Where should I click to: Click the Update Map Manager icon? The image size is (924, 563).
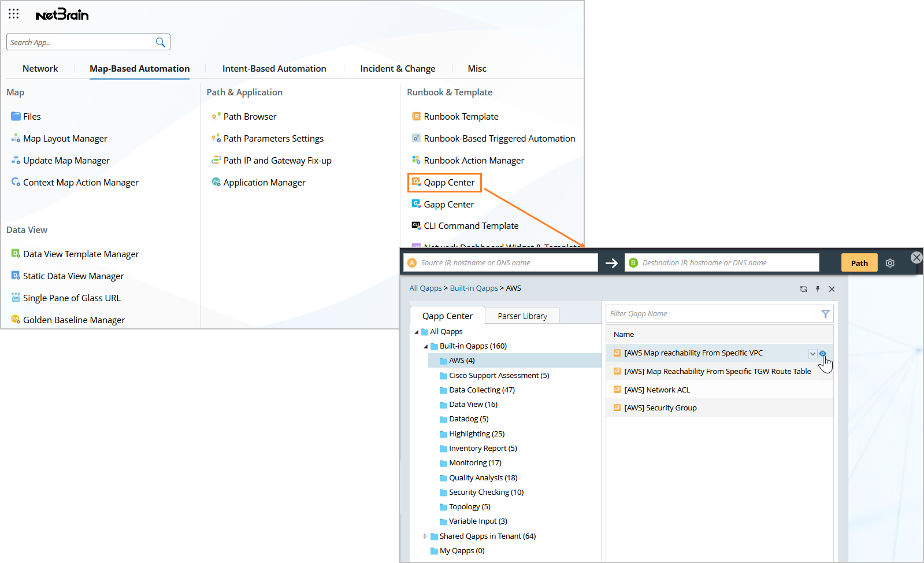coord(16,160)
